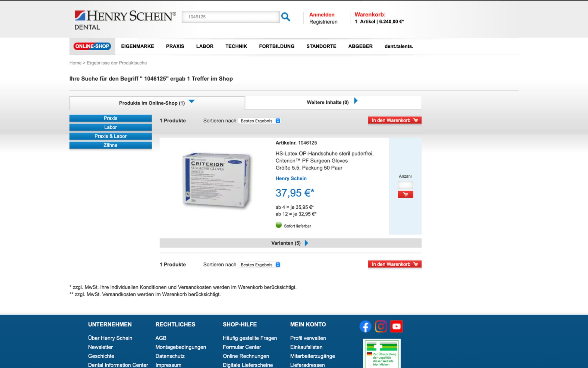588x368 pixels.
Task: Click Anmelden link
Action: [x=322, y=14]
